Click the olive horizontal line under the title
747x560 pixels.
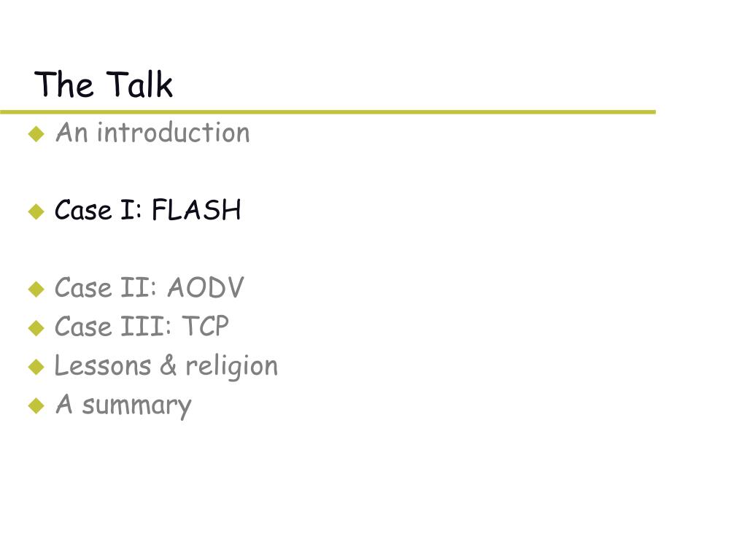pyautogui.click(x=328, y=112)
